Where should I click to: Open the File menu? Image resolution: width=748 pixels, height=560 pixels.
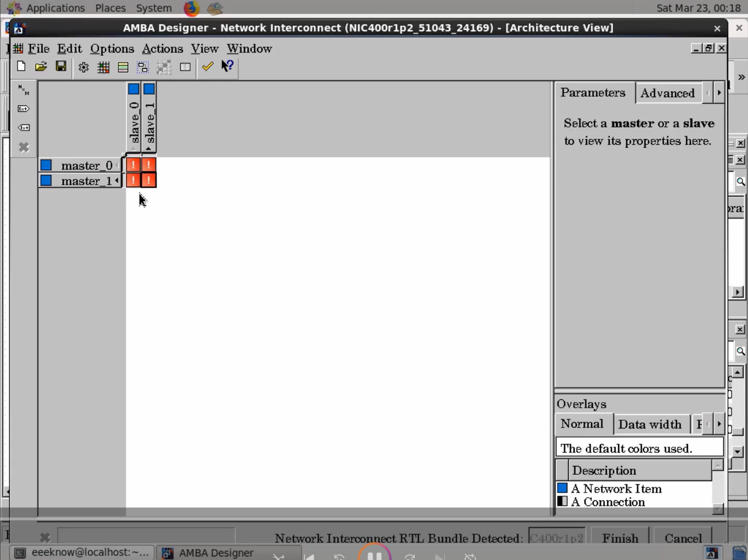(x=39, y=48)
